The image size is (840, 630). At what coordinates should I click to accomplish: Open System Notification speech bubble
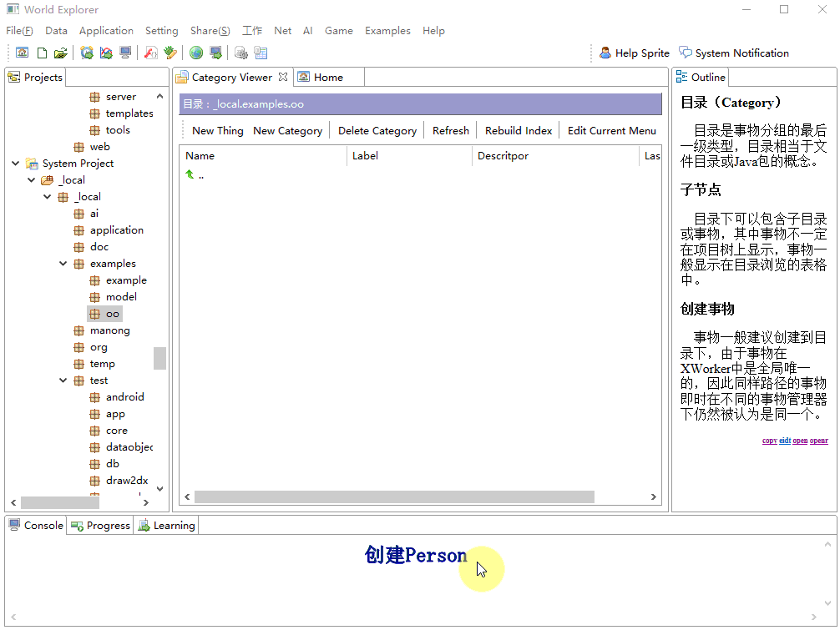click(686, 53)
